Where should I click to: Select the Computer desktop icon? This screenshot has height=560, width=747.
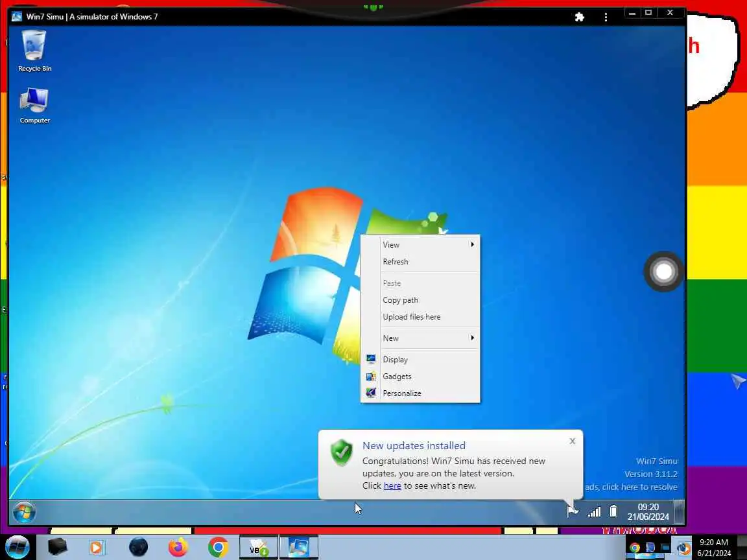click(x=34, y=105)
